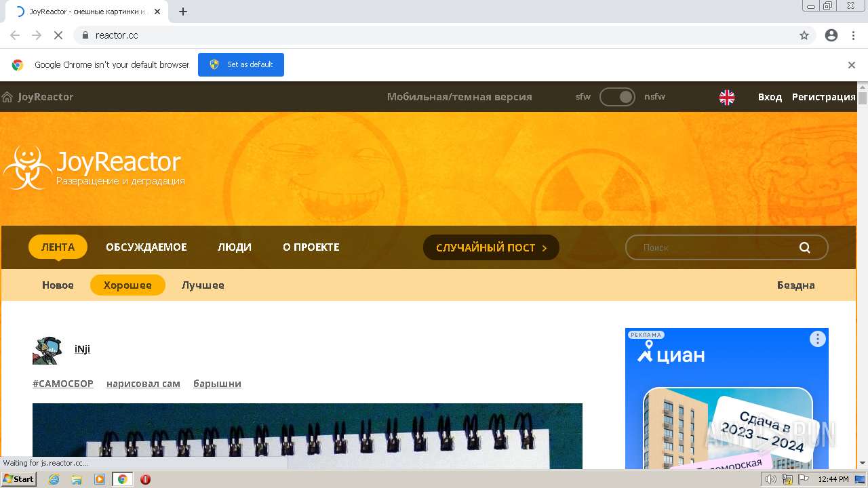Open the ЛЕНТА section

coord(58,247)
